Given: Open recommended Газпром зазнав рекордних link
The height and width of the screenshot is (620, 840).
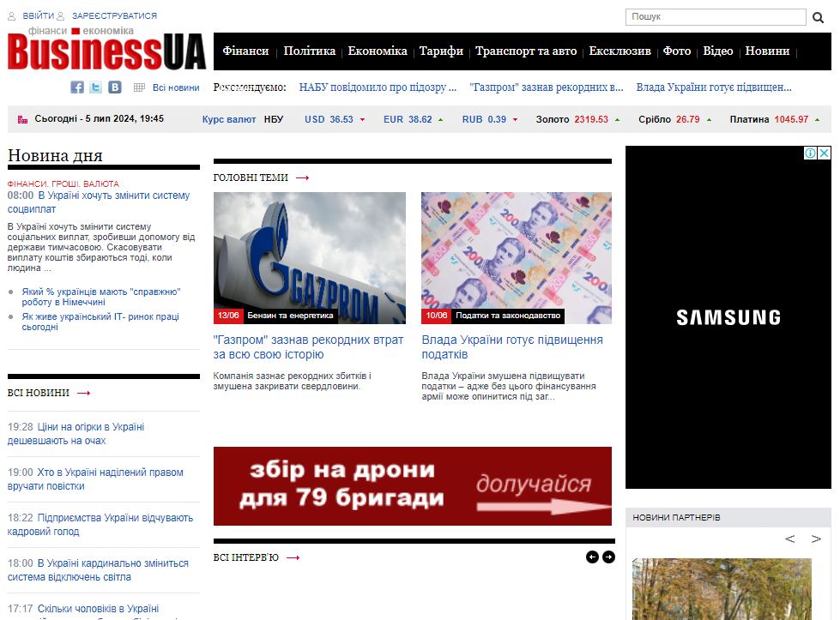Looking at the screenshot, I should (x=547, y=87).
